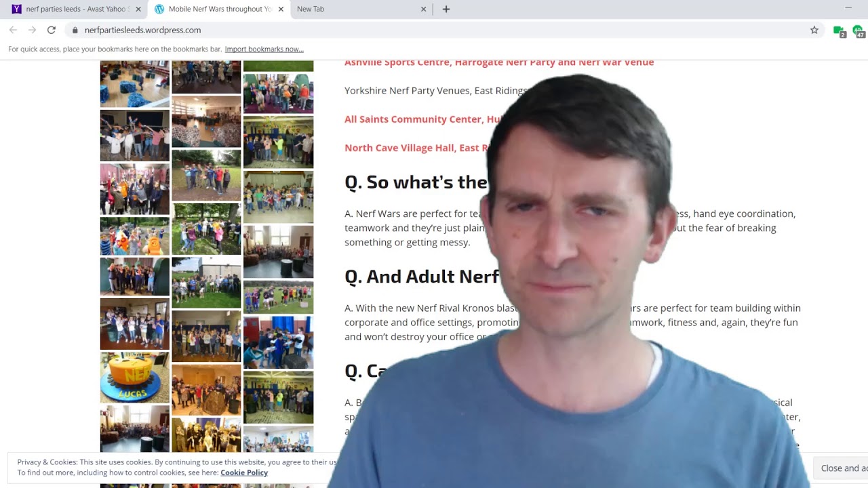
Task: Open the round green extension icon with the 47 badge
Action: pyautogui.click(x=859, y=30)
